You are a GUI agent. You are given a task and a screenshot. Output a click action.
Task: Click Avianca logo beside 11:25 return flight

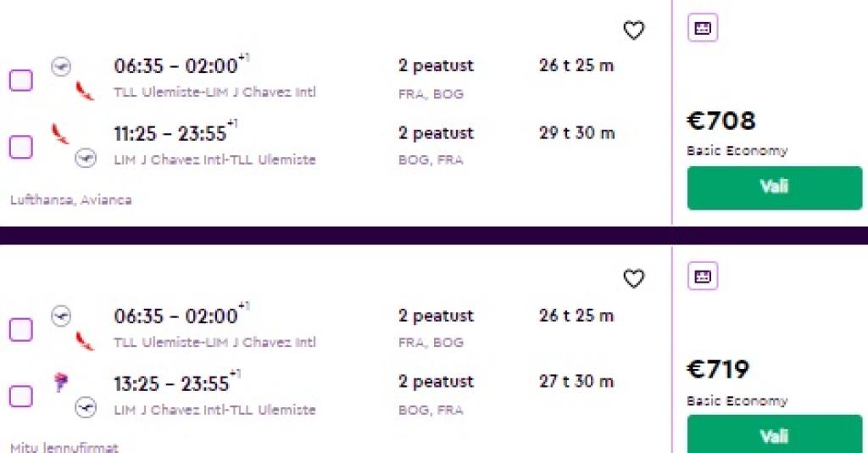(x=60, y=132)
